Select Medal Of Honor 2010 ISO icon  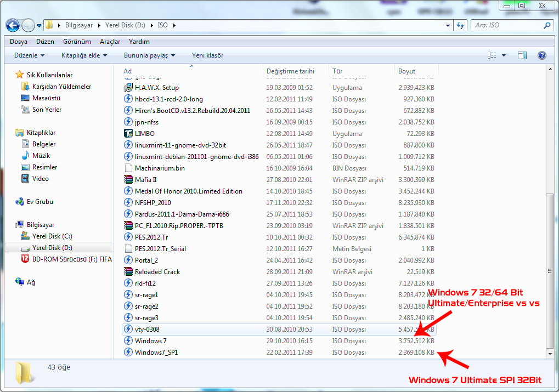coord(128,191)
